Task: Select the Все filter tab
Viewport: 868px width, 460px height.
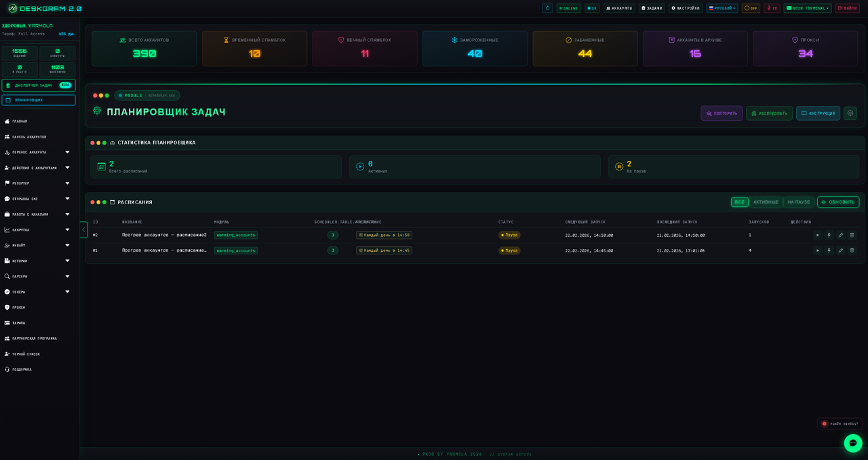Action: (x=739, y=202)
